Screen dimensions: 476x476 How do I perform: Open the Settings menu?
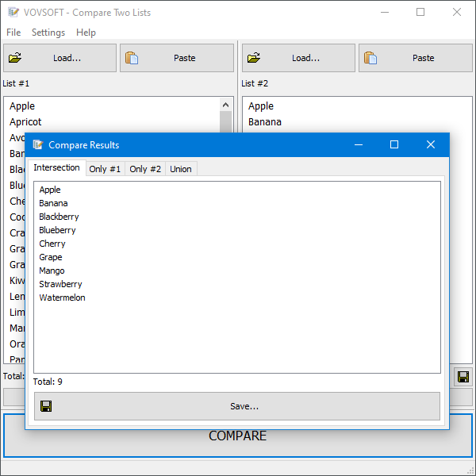pos(48,33)
